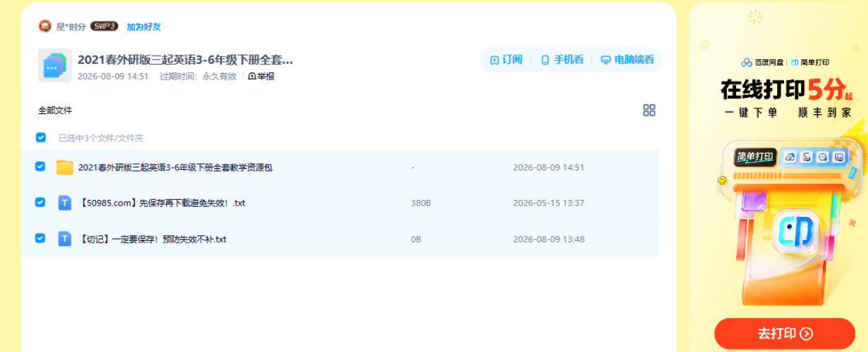Image resolution: width=868 pixels, height=352 pixels.
Task: Open folder 2021春外研版三起英语3-6年级下册全套教学资源包
Action: (175, 168)
